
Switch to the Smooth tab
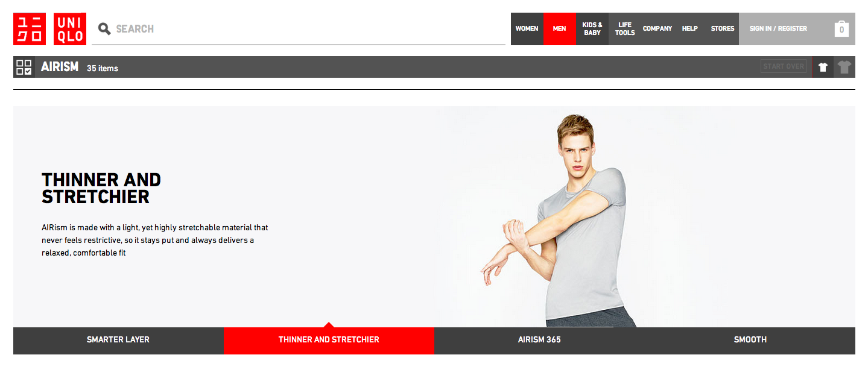pyautogui.click(x=750, y=340)
